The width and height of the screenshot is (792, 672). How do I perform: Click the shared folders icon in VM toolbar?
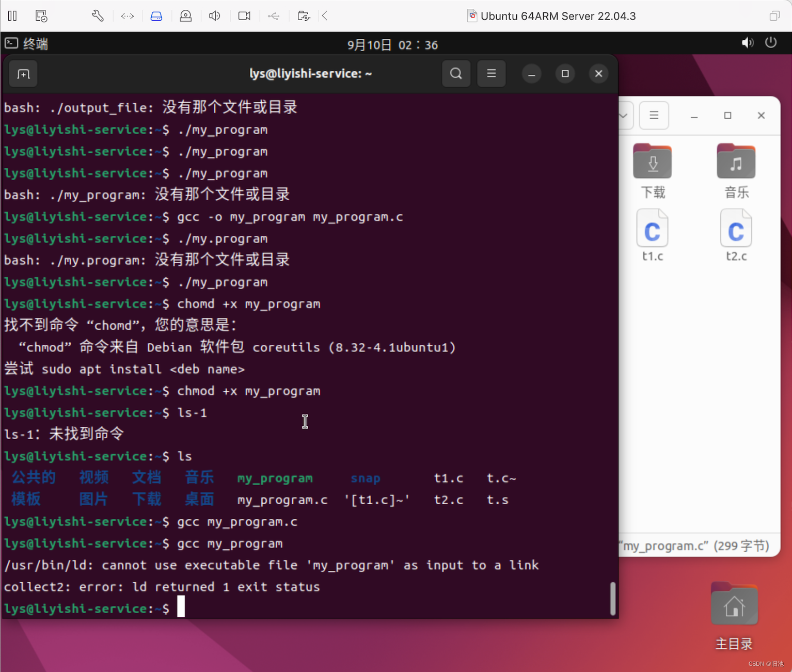(x=304, y=16)
